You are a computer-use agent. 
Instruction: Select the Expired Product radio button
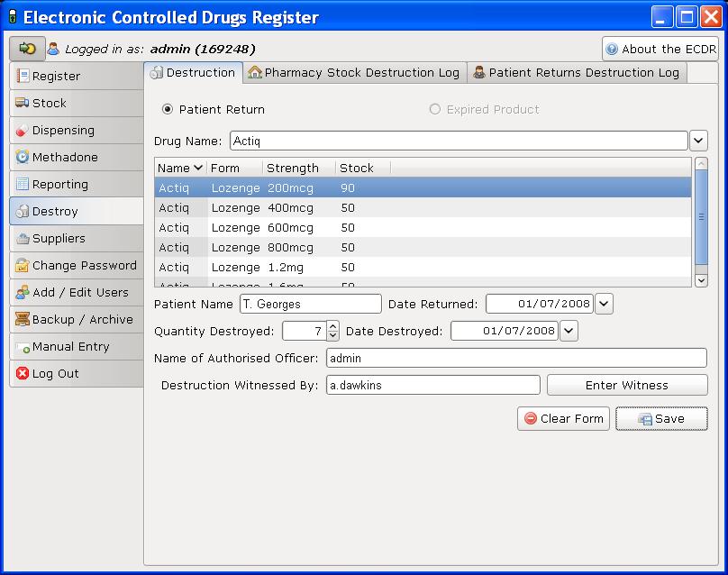coord(435,110)
